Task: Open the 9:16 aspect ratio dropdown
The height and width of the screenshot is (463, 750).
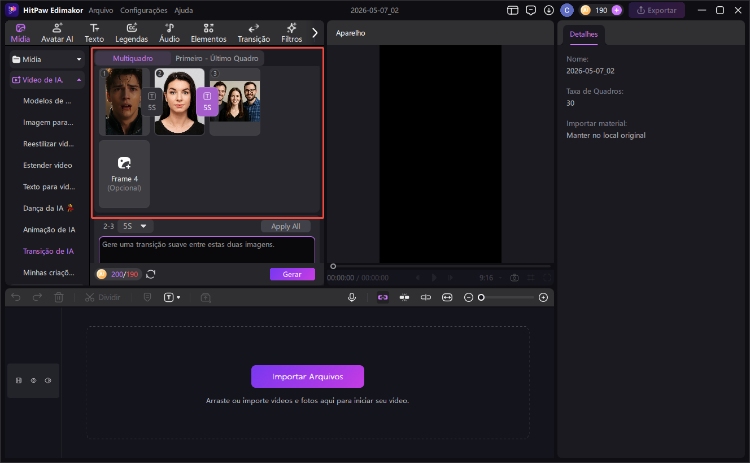Action: click(x=490, y=277)
